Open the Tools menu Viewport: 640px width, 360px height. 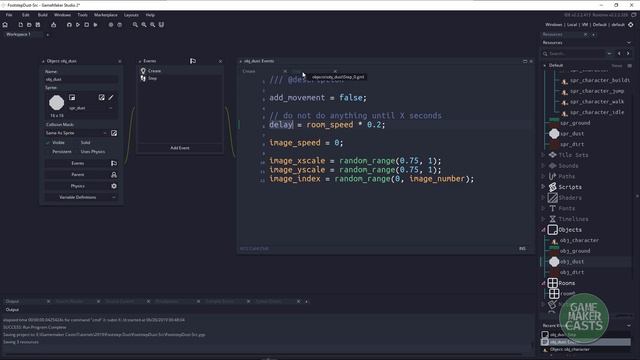82,15
